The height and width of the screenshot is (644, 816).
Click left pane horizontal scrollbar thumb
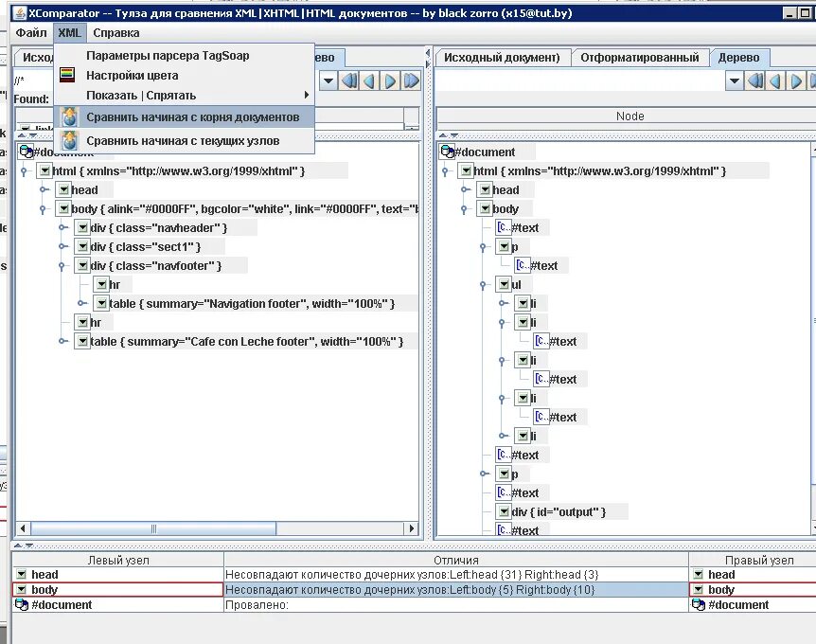(x=153, y=528)
